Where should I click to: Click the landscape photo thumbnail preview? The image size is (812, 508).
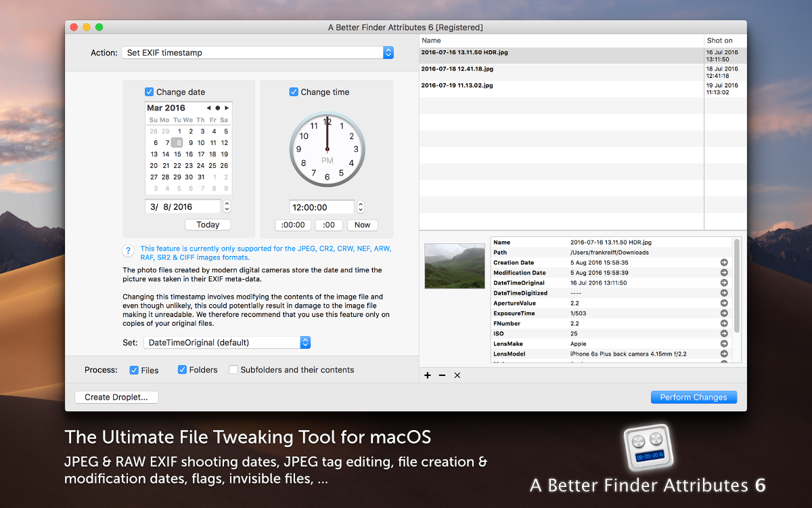(x=454, y=266)
